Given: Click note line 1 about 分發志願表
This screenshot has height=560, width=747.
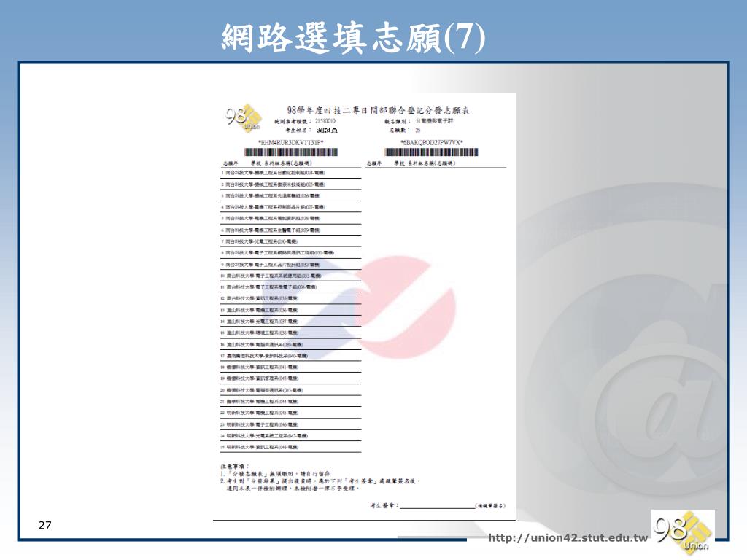Looking at the screenshot, I should tap(275, 474).
